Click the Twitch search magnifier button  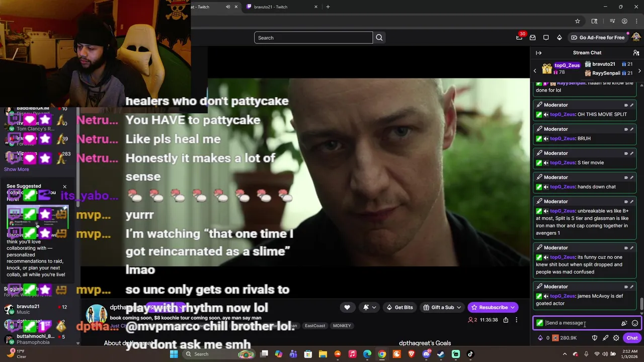point(379,38)
